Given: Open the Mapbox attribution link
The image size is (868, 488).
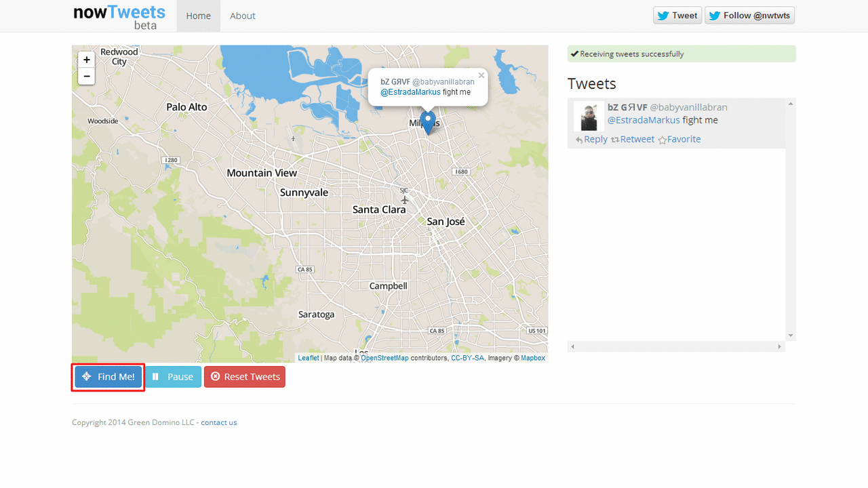Looking at the screenshot, I should click(x=533, y=358).
